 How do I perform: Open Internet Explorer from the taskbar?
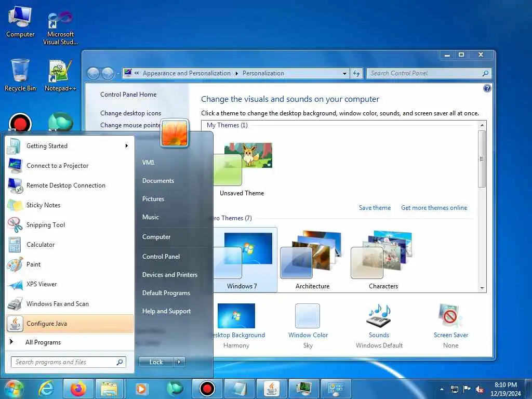46,389
